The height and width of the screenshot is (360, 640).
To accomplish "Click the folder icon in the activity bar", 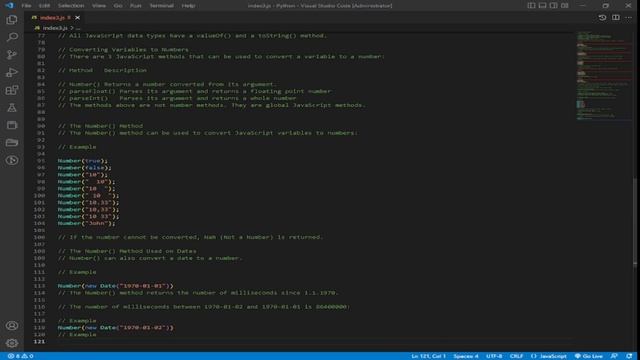I will [12, 142].
